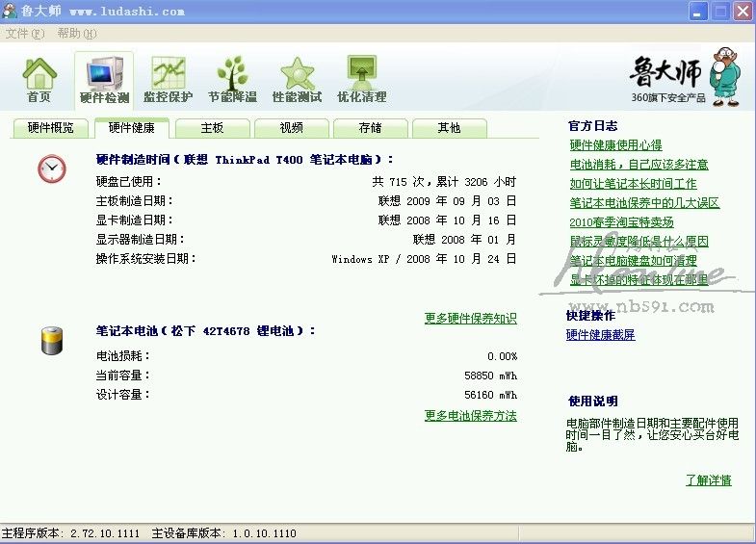Open link 显卡坏掉的特征体现在那里
756x544 pixels.
tap(639, 280)
